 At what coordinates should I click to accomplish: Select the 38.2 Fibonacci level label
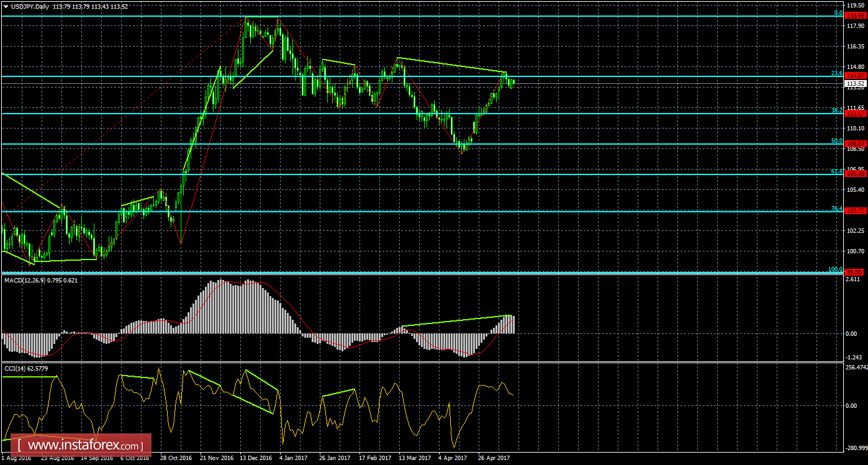tap(836, 110)
